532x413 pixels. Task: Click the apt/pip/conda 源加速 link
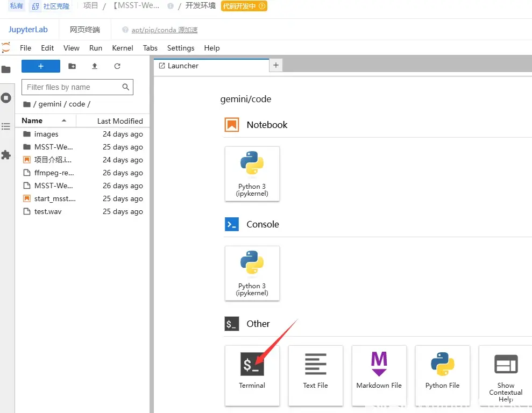[x=165, y=30]
